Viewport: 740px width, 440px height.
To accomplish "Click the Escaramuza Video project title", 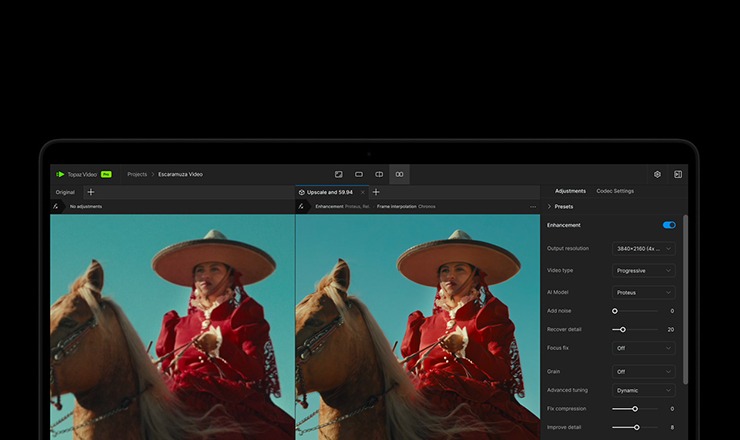I will point(180,174).
